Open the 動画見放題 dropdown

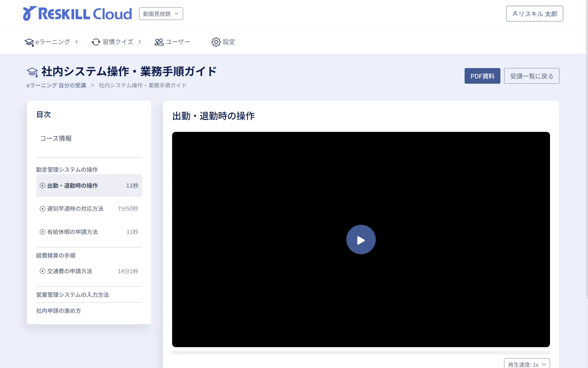point(161,14)
